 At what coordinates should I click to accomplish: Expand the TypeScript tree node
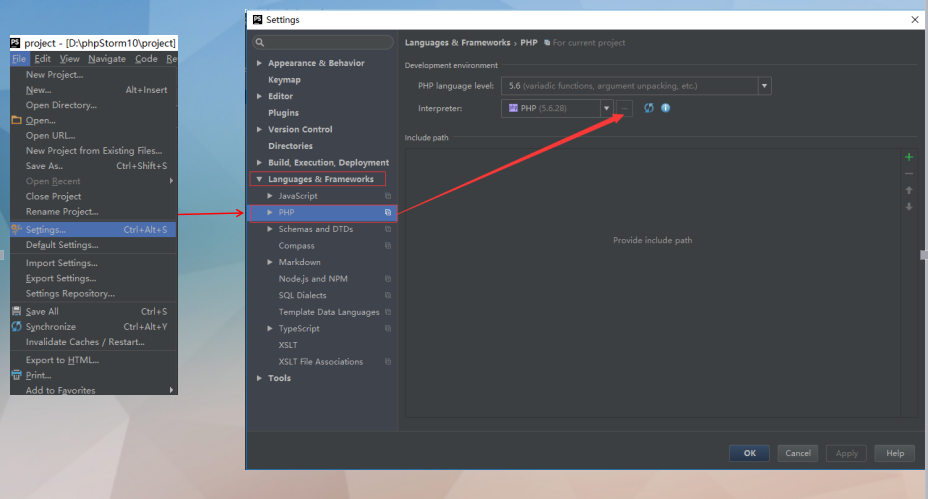coord(270,328)
